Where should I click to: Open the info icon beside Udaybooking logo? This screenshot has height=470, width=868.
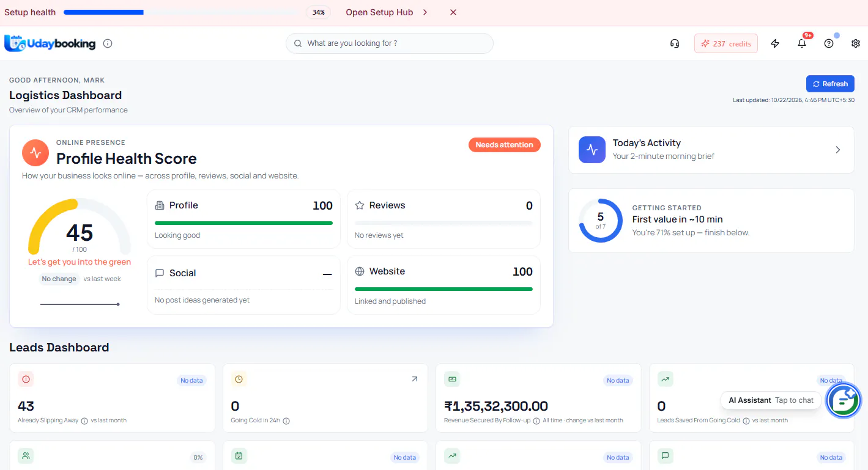click(x=108, y=43)
